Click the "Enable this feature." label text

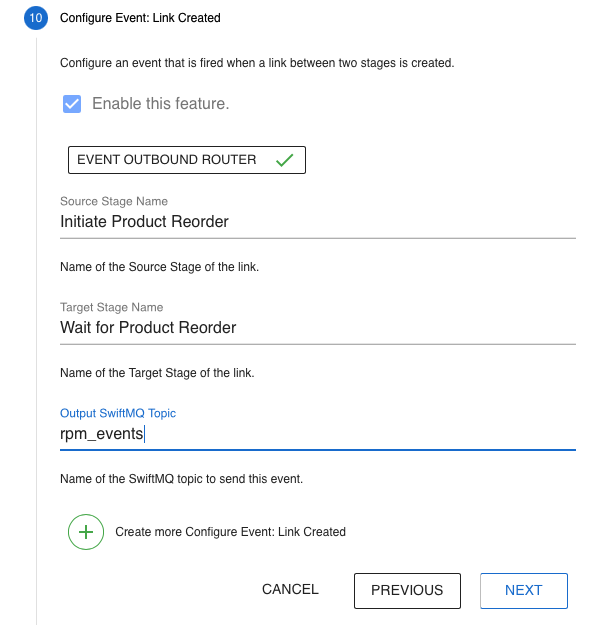point(160,103)
